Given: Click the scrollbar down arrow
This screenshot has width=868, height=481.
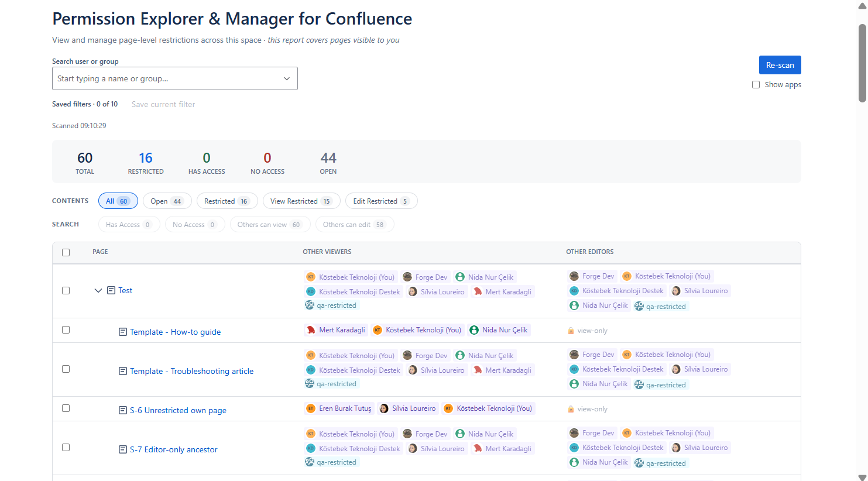Looking at the screenshot, I should point(862,477).
